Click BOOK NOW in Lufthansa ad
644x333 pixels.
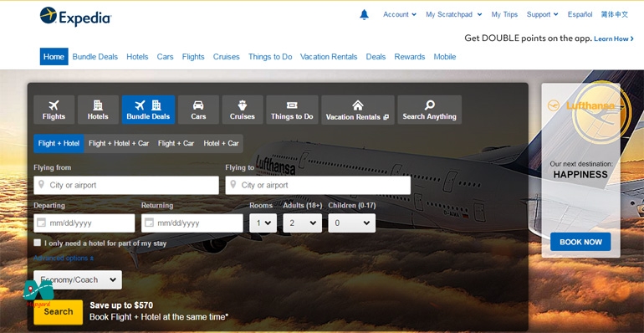click(580, 242)
